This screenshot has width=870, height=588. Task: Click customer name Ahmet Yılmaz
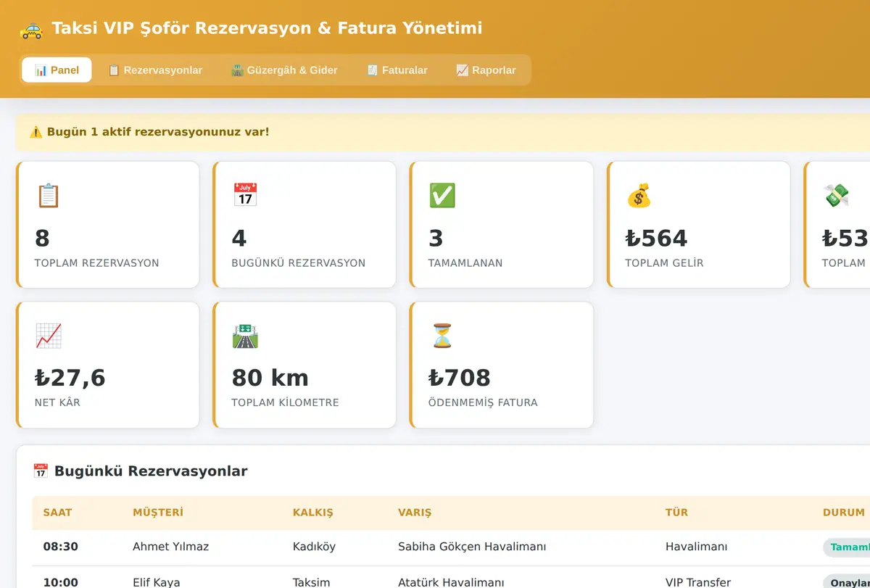pos(170,547)
